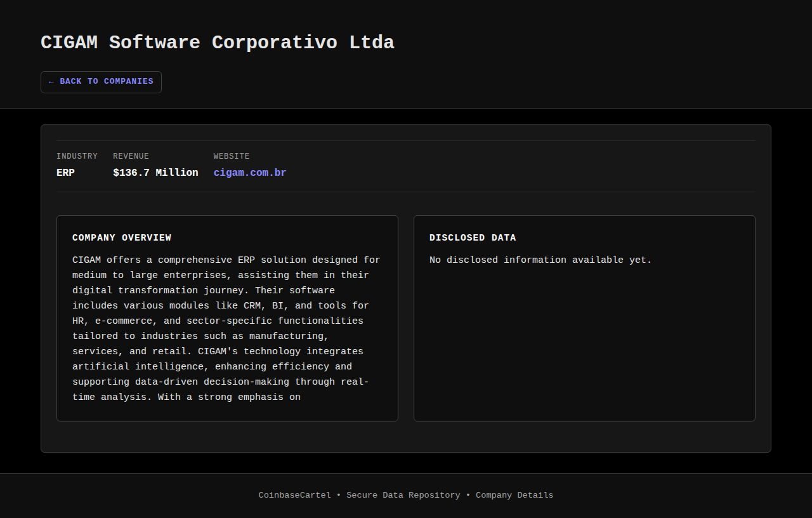Screen dimensions: 812x518
Task: Click the INDUSTRY field label
Action: pyautogui.click(x=77, y=156)
